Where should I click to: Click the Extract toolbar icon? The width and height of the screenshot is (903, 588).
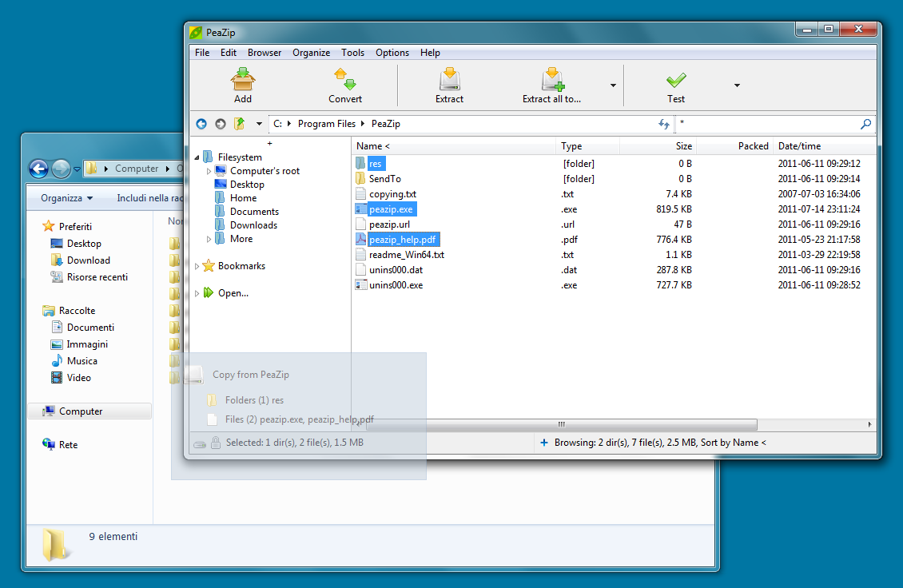click(x=449, y=80)
